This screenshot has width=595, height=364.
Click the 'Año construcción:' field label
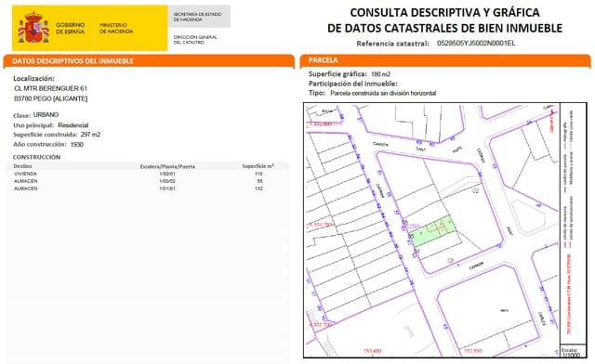click(40, 145)
